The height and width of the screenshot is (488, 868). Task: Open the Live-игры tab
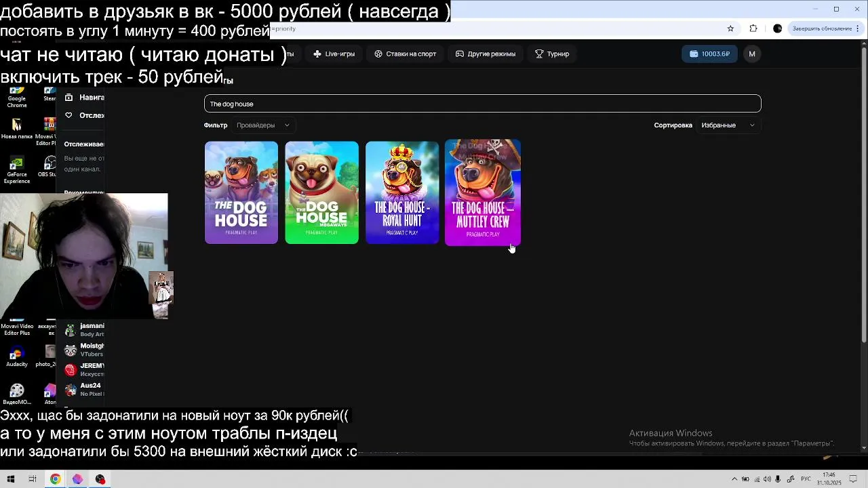pyautogui.click(x=334, y=54)
